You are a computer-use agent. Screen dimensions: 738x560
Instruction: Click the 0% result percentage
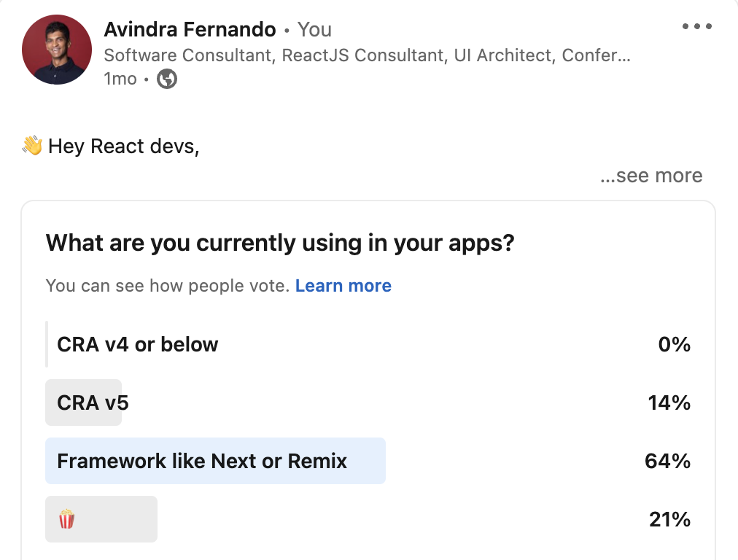[x=674, y=344]
